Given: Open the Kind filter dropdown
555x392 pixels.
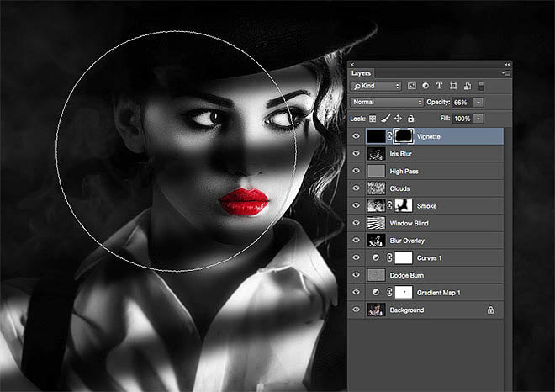Looking at the screenshot, I should click(376, 86).
